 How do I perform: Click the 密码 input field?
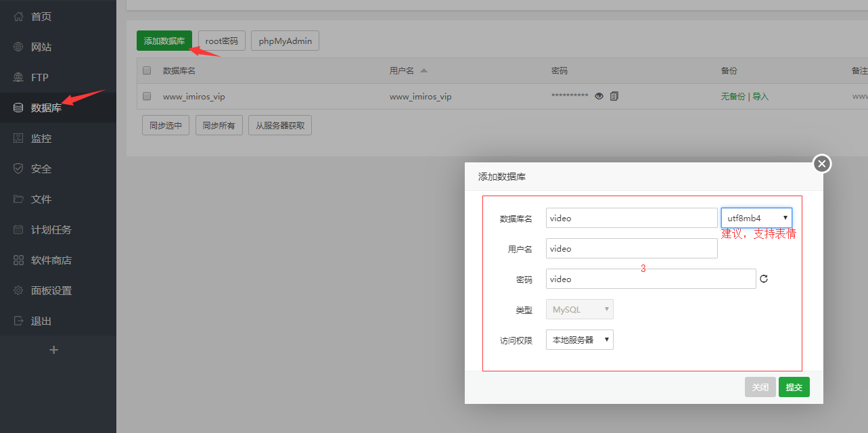point(651,279)
